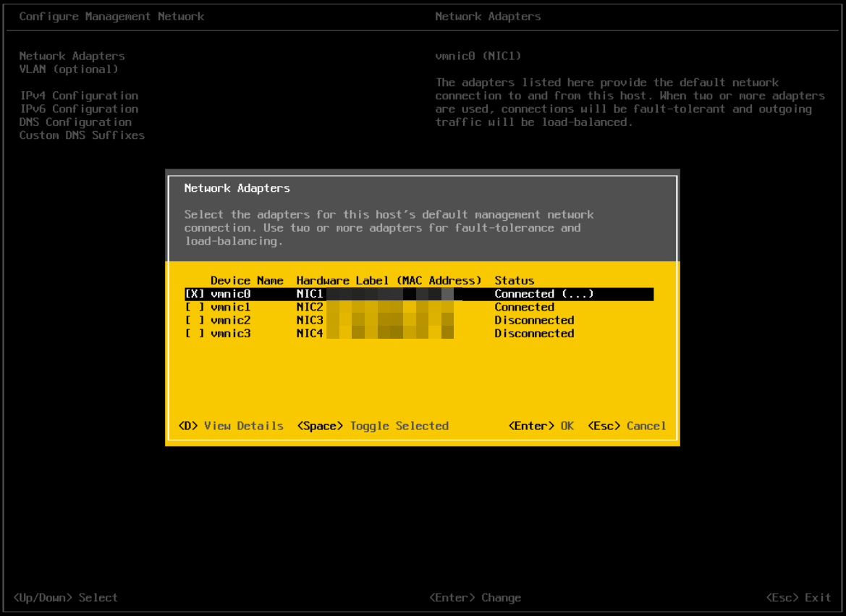Open the IPv4 Configuration section

point(78,96)
